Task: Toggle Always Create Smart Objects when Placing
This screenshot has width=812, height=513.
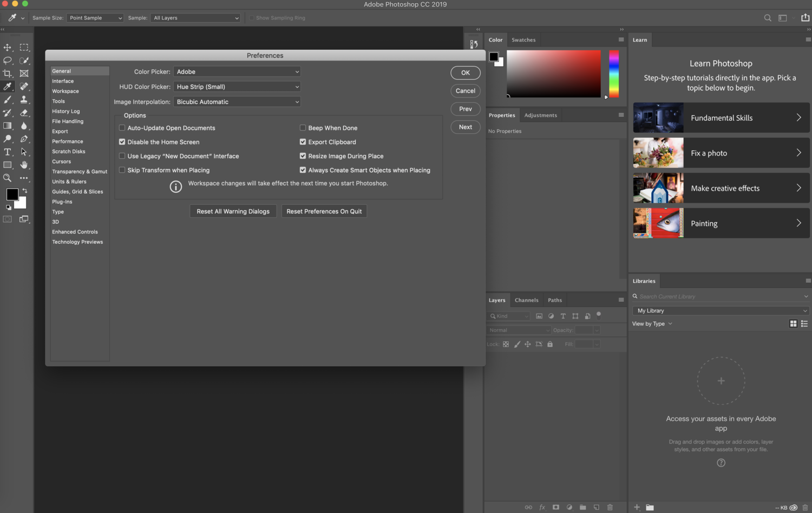Action: tap(303, 170)
